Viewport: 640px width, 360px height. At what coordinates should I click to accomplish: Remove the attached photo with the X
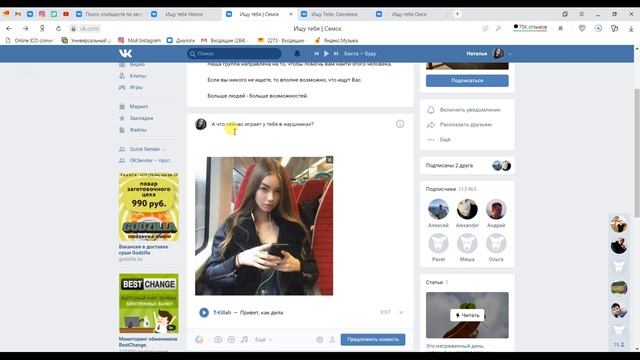tap(329, 160)
